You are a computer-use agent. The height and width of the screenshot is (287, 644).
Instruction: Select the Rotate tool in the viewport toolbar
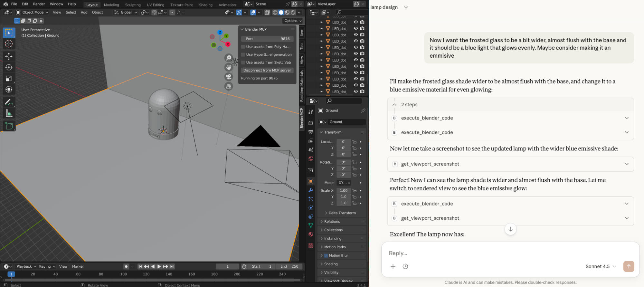(9, 67)
